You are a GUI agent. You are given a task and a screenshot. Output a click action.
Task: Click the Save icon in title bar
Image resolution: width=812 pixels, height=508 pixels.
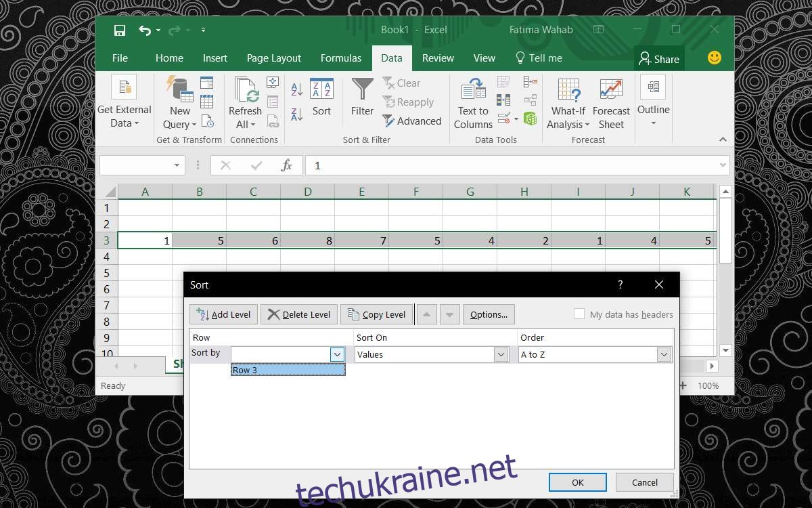pos(120,30)
